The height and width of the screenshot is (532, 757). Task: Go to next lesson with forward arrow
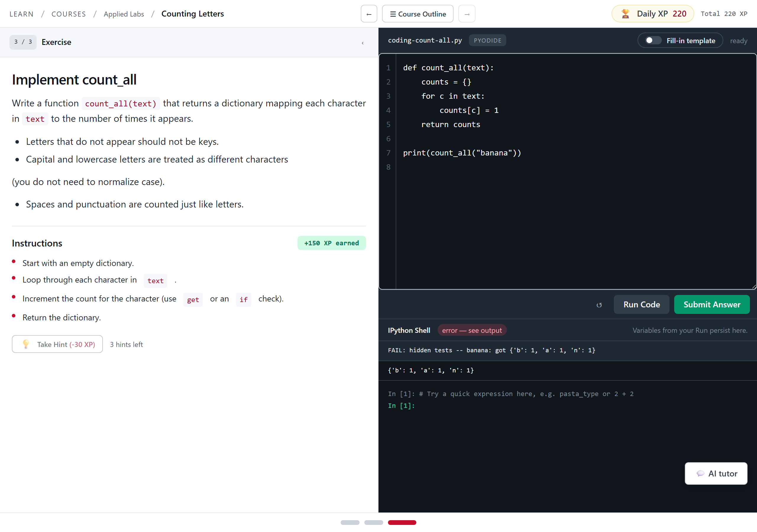tap(467, 14)
